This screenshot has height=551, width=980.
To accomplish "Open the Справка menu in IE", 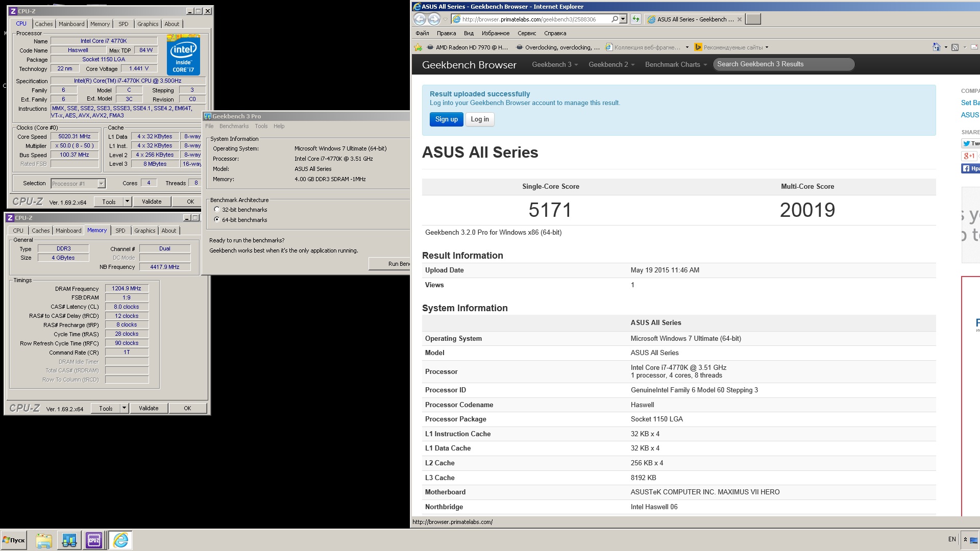I will click(x=555, y=33).
